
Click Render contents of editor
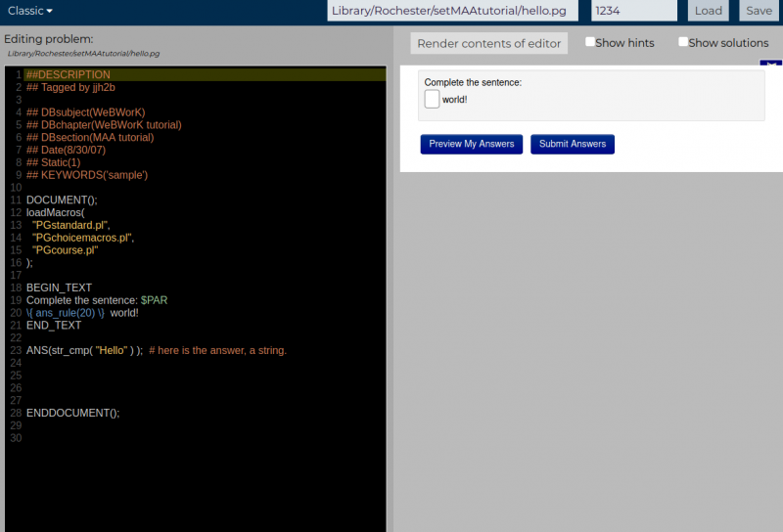coord(488,43)
